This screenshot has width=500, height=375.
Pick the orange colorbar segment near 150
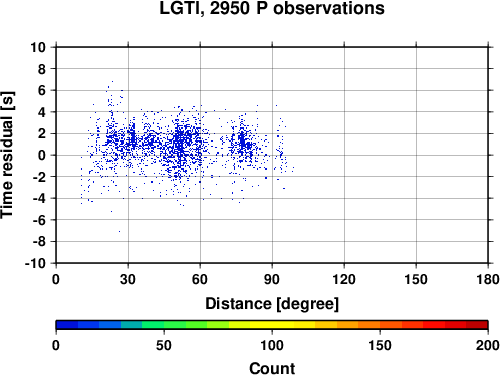pos(380,325)
